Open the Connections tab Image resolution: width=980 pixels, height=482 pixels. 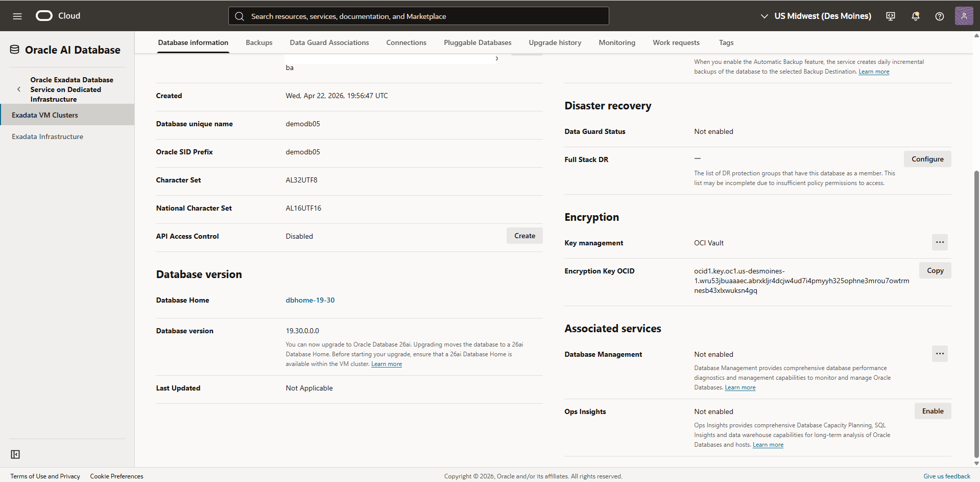click(406, 42)
